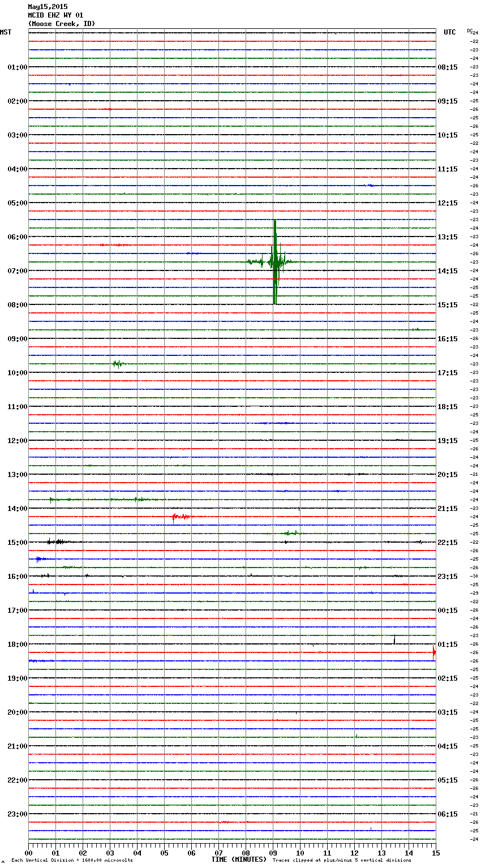Click the "18:00" MST hour label
Viewport: 481px width, 868px height.
pyautogui.click(x=17, y=644)
